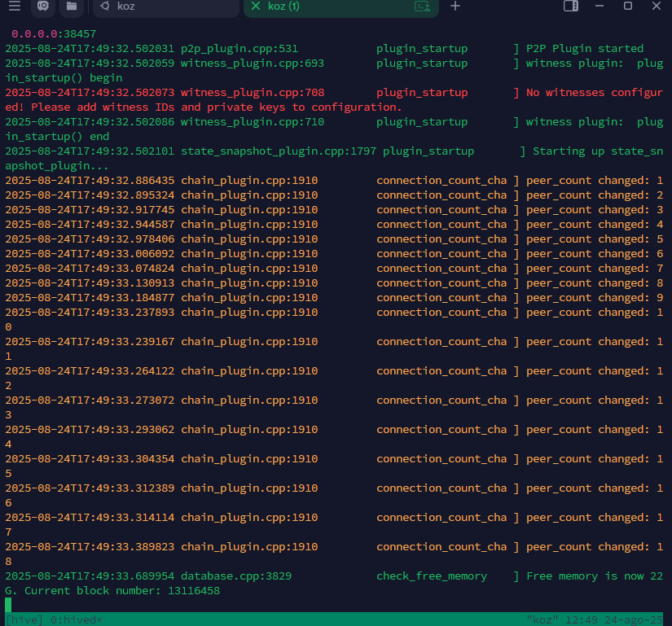Click state_snapshot_plugin.cpp:1797 text

click(x=279, y=151)
